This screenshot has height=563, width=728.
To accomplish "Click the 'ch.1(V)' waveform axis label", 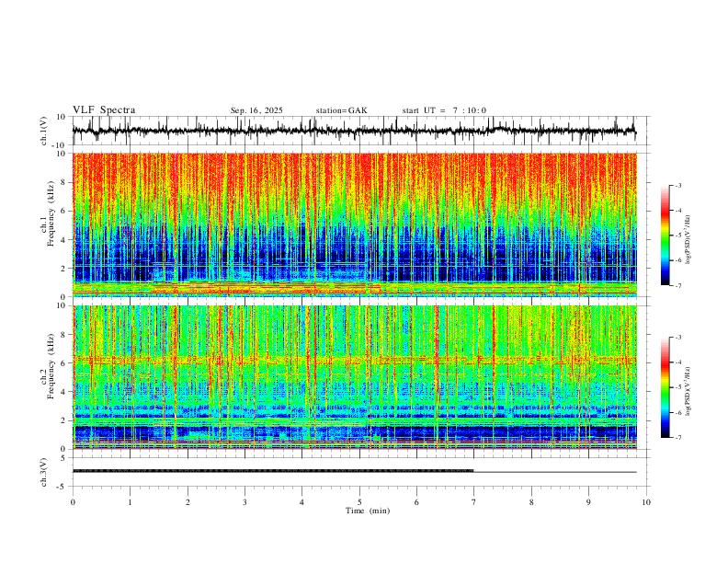I will tap(44, 131).
